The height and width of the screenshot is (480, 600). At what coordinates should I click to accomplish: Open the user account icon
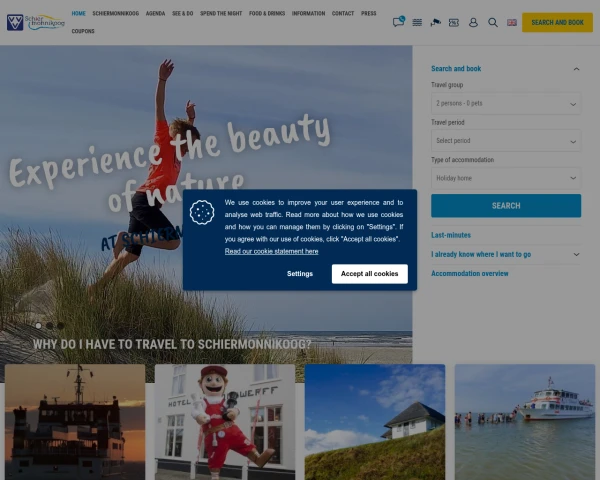[x=473, y=22]
